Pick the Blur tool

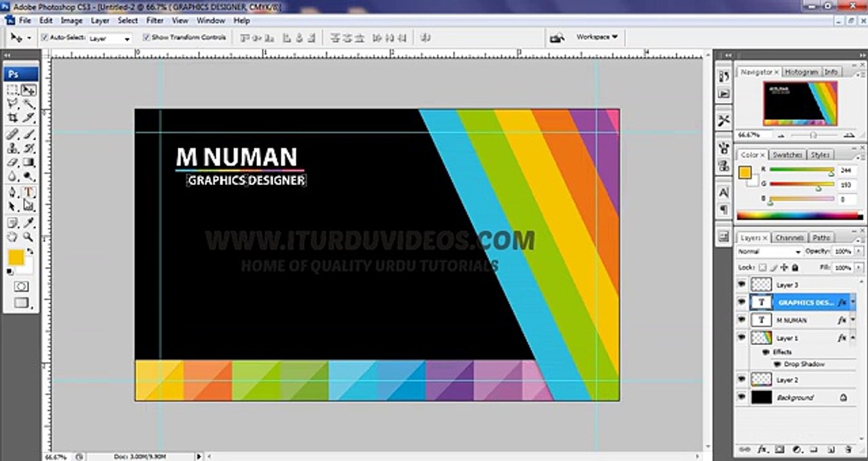pos(12,177)
